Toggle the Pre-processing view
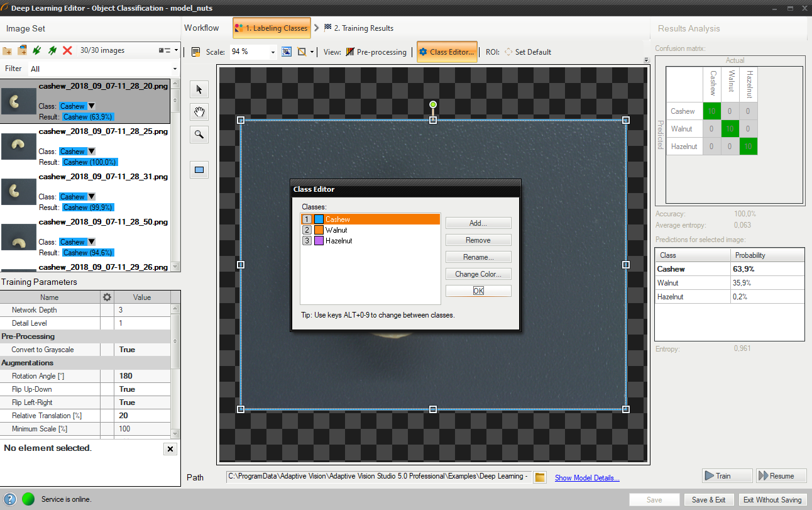Viewport: 812px width, 510px height. 376,52
